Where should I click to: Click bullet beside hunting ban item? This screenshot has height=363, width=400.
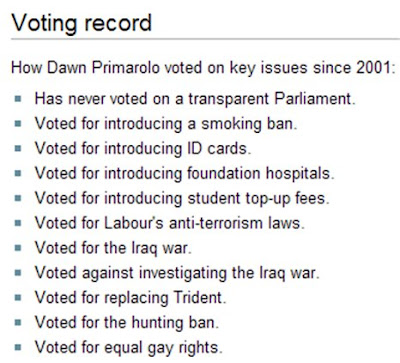pyautogui.click(x=18, y=322)
